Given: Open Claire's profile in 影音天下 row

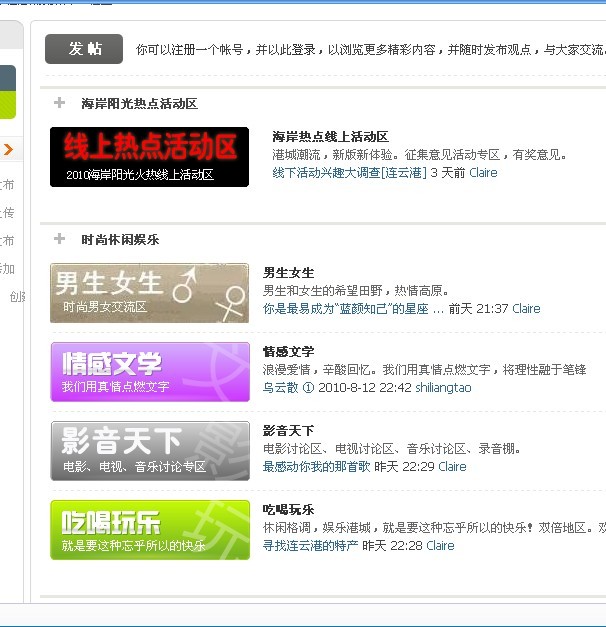Looking at the screenshot, I should [x=452, y=467].
